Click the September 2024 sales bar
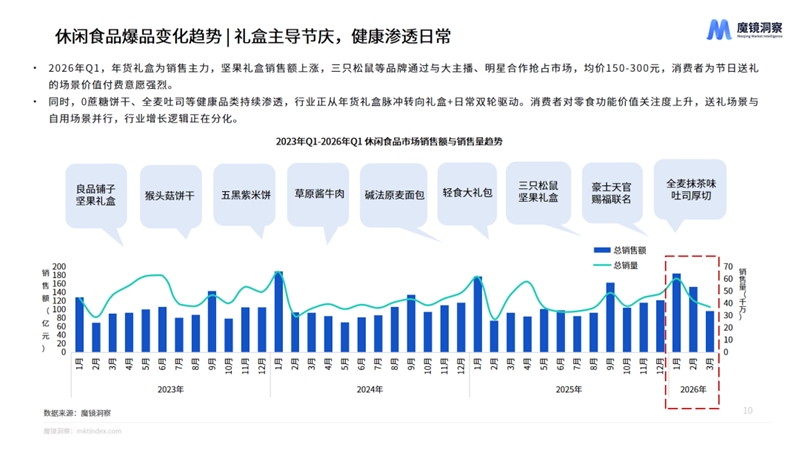The width and height of the screenshot is (799, 450). coord(411,324)
